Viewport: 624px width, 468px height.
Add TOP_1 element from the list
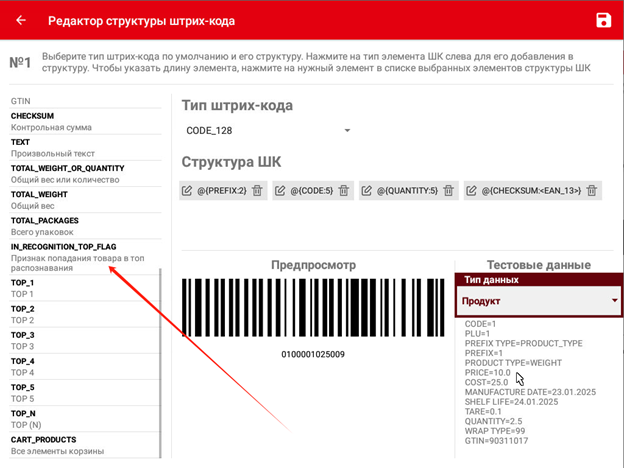pos(80,289)
